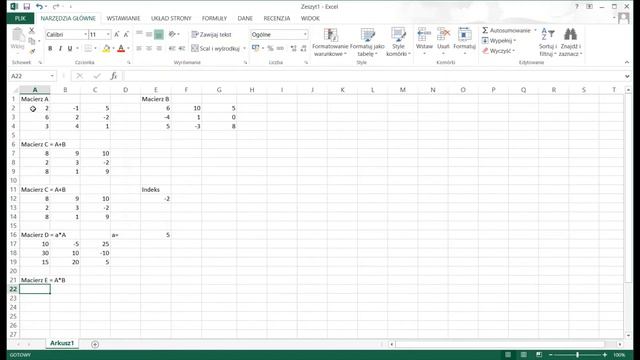Click the Cut scissors icon
Viewport: 640px width, 360px height.
point(31,31)
